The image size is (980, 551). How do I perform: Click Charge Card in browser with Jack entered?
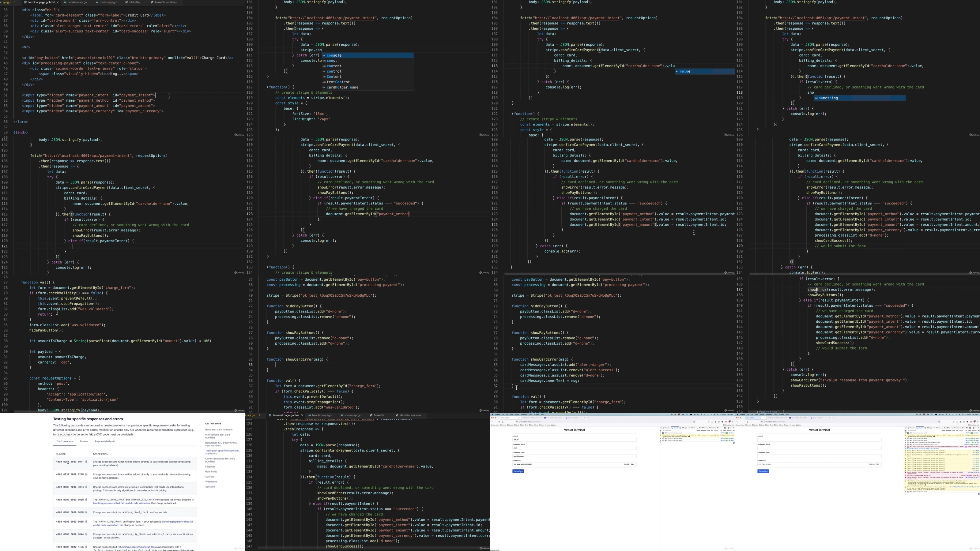518,471
